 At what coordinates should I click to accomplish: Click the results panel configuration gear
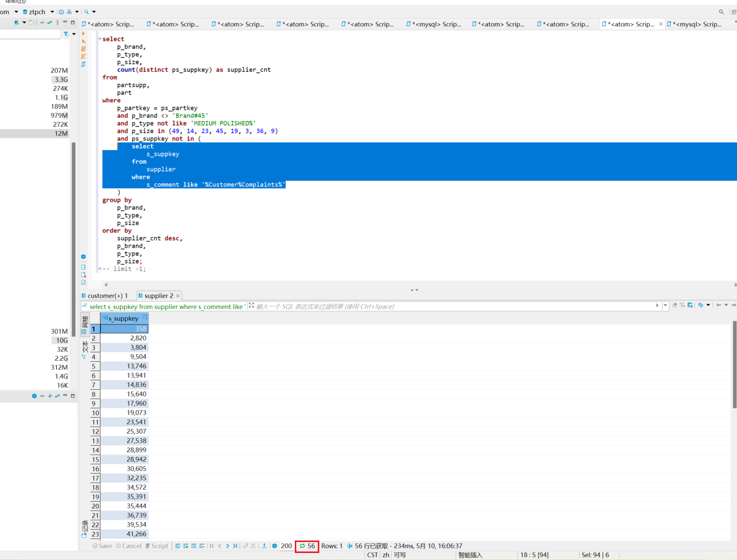click(x=274, y=546)
